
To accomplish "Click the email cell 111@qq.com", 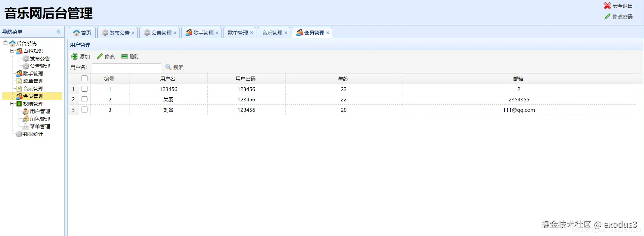I will pos(519,110).
